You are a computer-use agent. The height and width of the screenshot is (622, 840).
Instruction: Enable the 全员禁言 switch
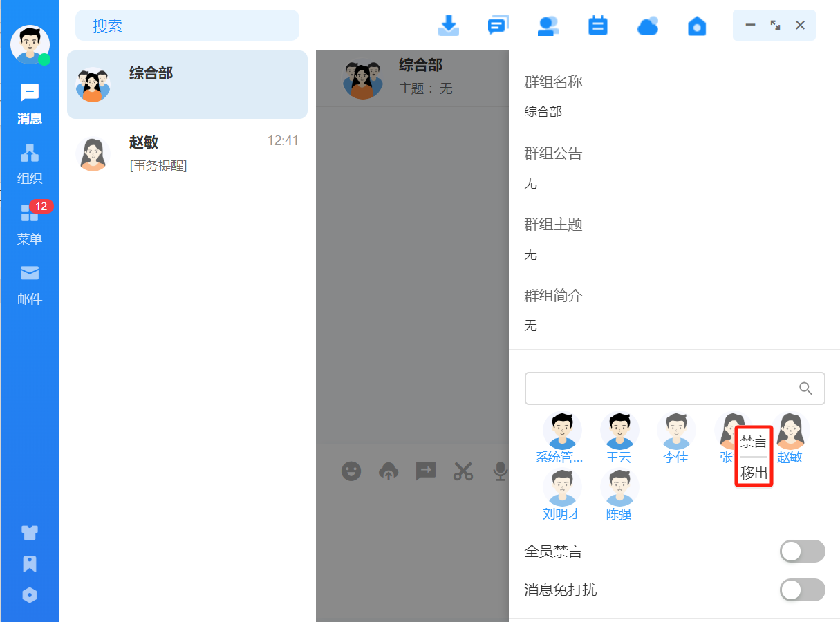click(802, 552)
